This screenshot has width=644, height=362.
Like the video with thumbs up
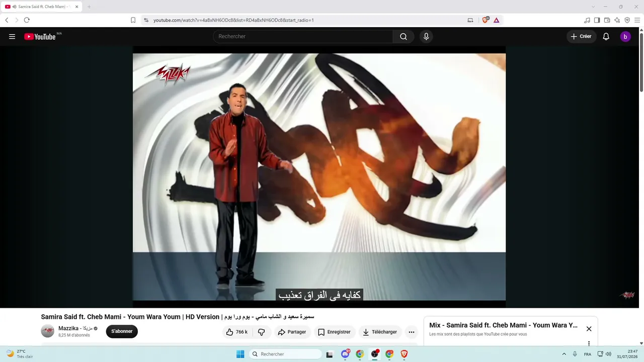tap(236, 332)
